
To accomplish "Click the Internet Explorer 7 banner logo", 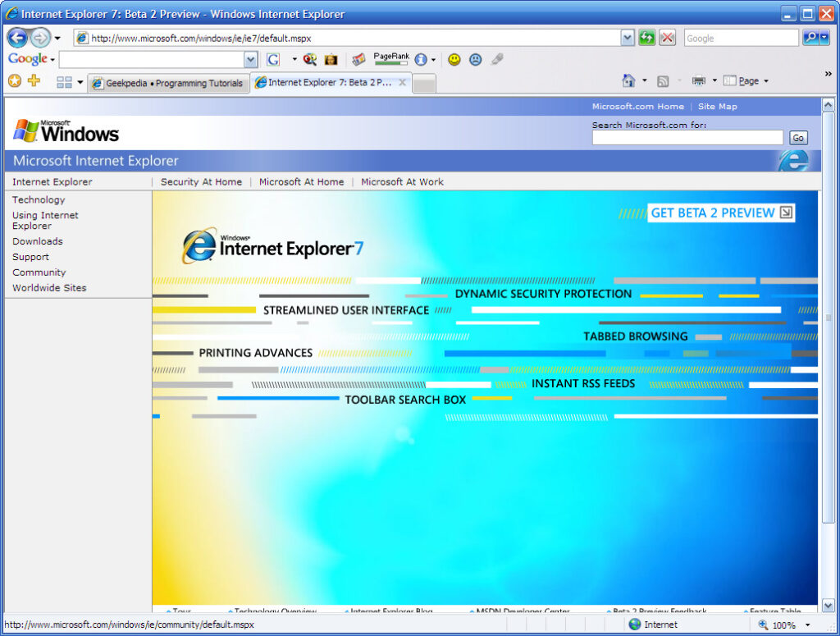I will tap(272, 246).
